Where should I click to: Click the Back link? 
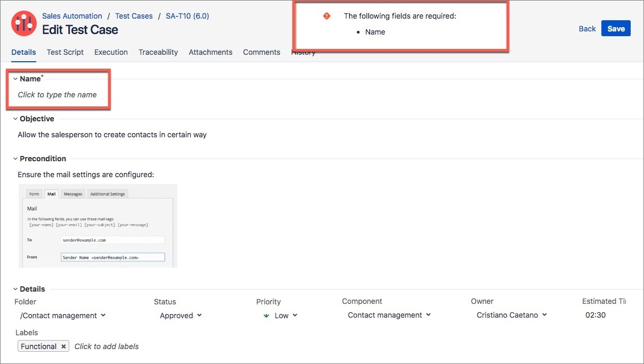[587, 29]
